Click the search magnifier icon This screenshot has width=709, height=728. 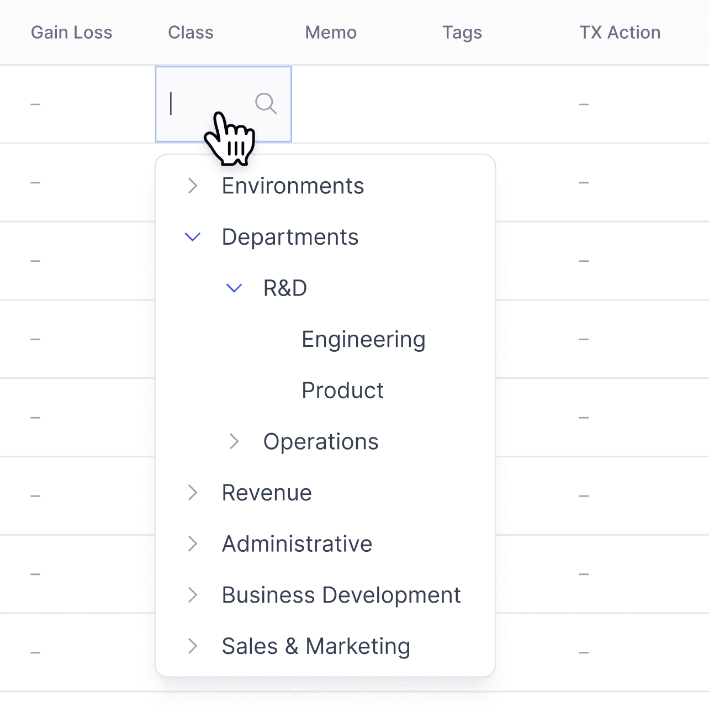pyautogui.click(x=266, y=103)
